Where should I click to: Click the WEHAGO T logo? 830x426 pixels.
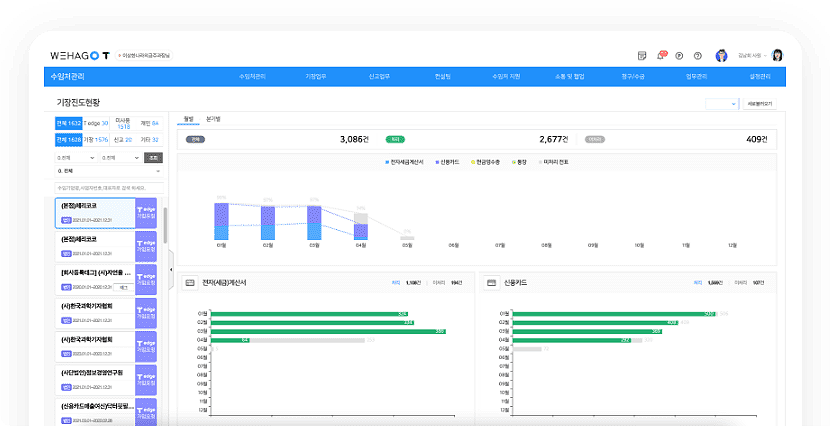(x=80, y=56)
